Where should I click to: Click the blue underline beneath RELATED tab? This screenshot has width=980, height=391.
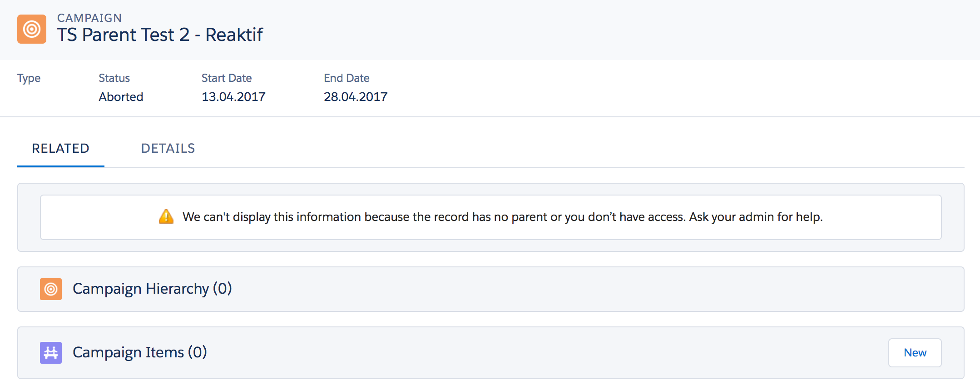tap(61, 166)
